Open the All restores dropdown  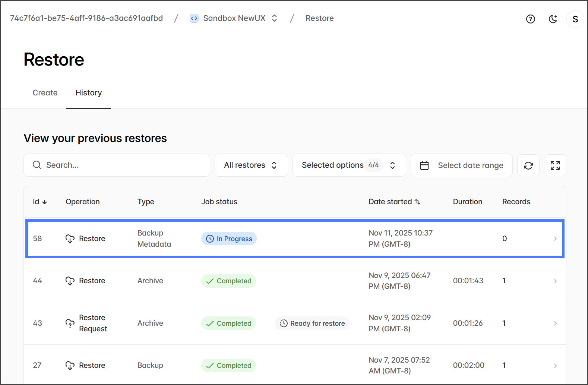(x=251, y=165)
